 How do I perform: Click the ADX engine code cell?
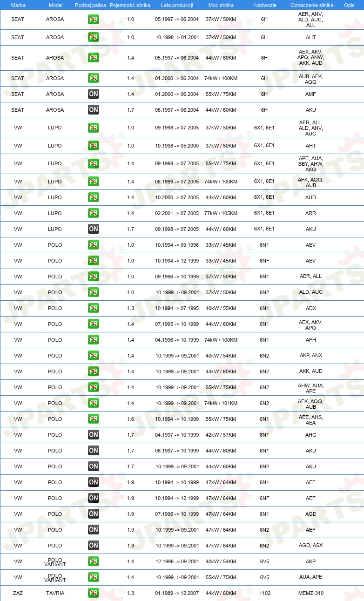click(x=311, y=308)
